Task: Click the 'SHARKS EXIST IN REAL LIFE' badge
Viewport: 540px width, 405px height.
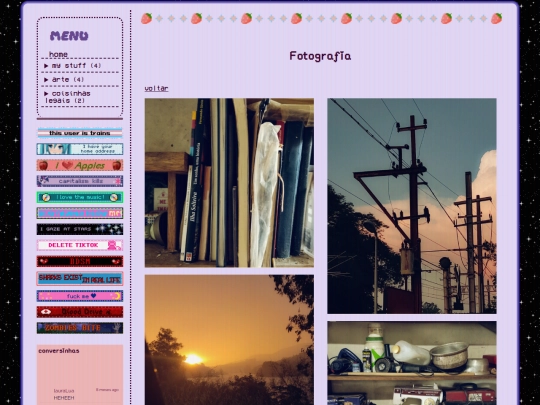Action: point(80,279)
